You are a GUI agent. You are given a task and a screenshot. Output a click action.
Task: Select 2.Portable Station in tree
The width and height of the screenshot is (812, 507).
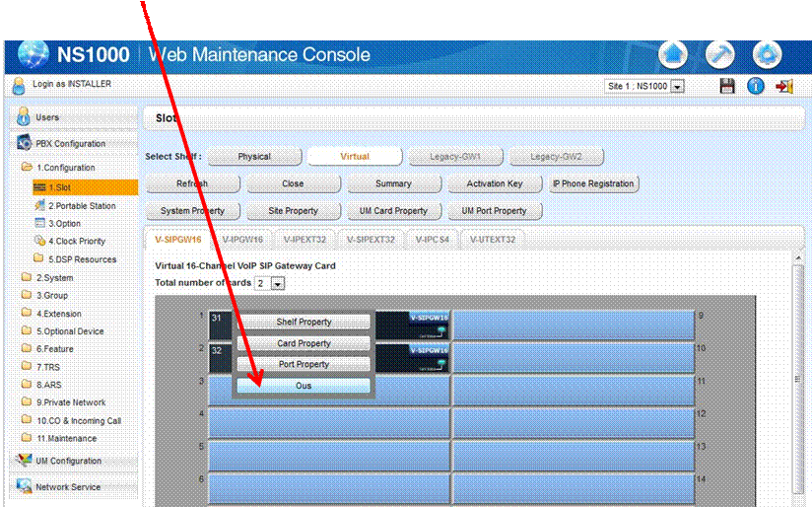(82, 206)
